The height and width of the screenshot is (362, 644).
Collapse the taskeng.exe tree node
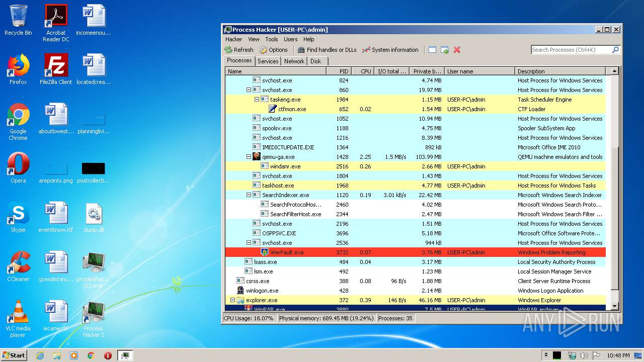tap(257, 100)
